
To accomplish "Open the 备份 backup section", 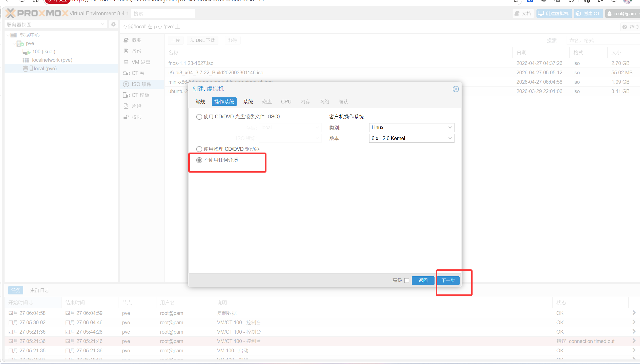I will pyautogui.click(x=136, y=51).
